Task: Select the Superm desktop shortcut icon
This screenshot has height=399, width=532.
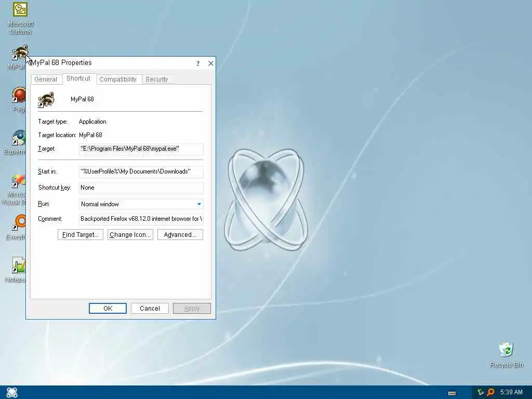Action: [18, 138]
